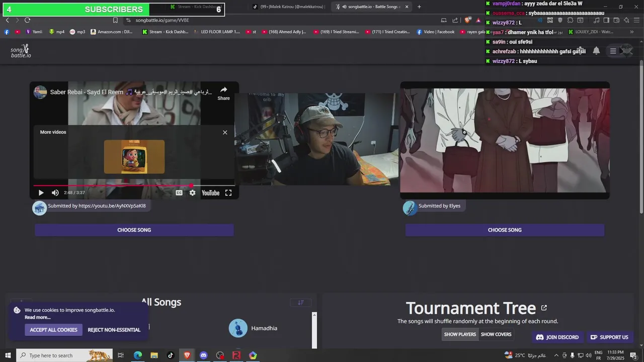Open a new browser tab
The image size is (644, 362).
[419, 7]
